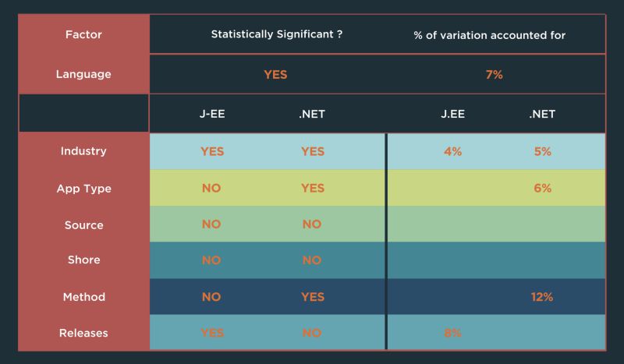The width and height of the screenshot is (624, 364).
Task: Click the Industry row label
Action: (83, 151)
